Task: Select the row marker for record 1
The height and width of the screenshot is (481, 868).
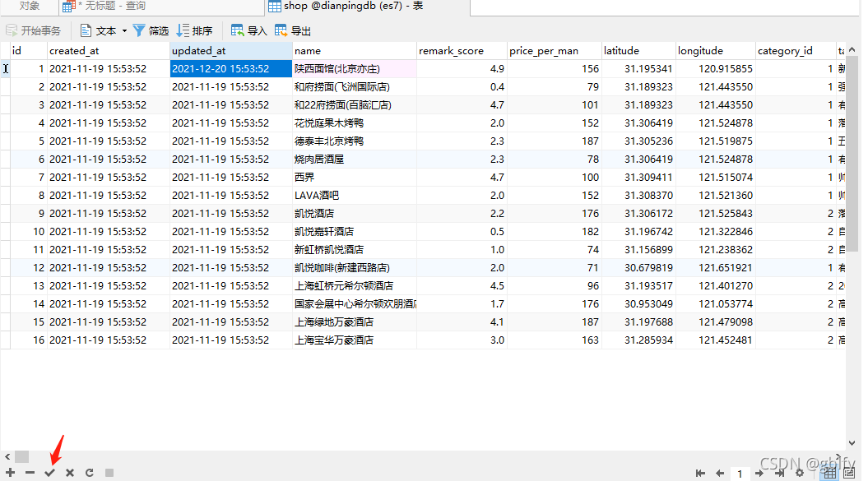Action: pyautogui.click(x=5, y=68)
